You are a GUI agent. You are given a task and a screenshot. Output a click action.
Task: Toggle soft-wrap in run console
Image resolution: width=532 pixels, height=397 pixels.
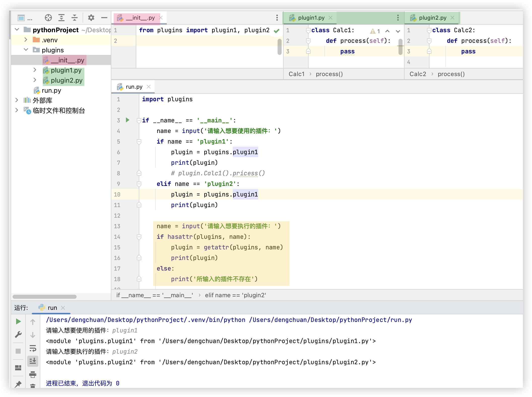pos(33,349)
